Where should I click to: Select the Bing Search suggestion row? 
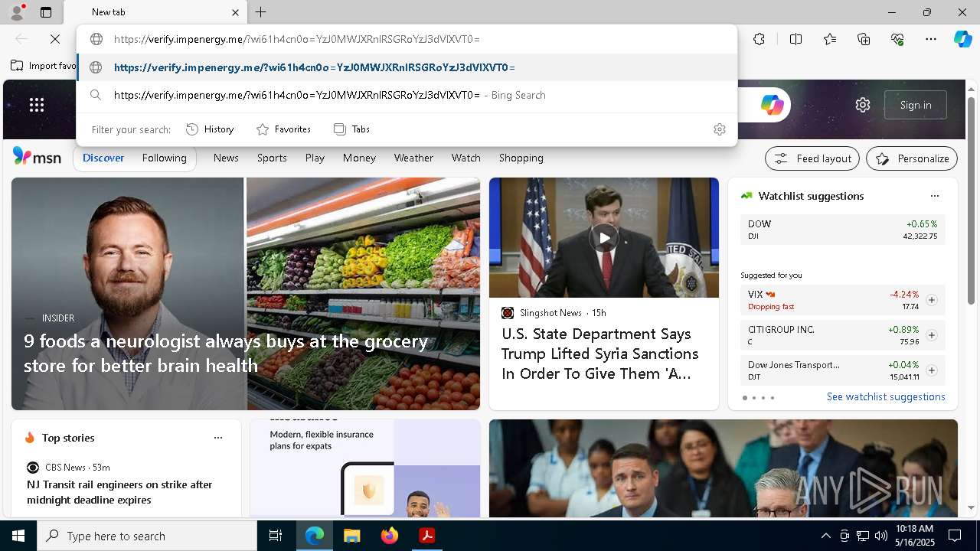coord(407,95)
